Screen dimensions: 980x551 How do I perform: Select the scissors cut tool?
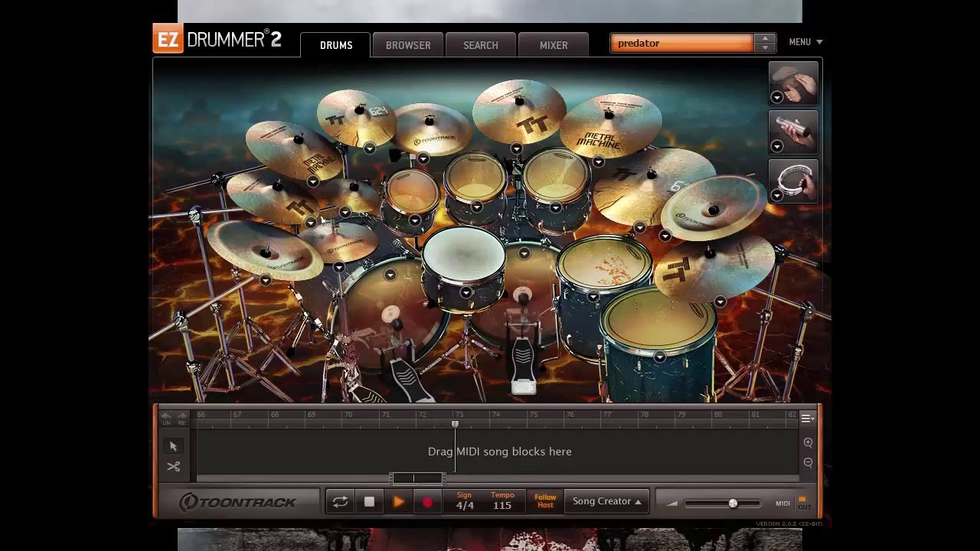pyautogui.click(x=173, y=466)
